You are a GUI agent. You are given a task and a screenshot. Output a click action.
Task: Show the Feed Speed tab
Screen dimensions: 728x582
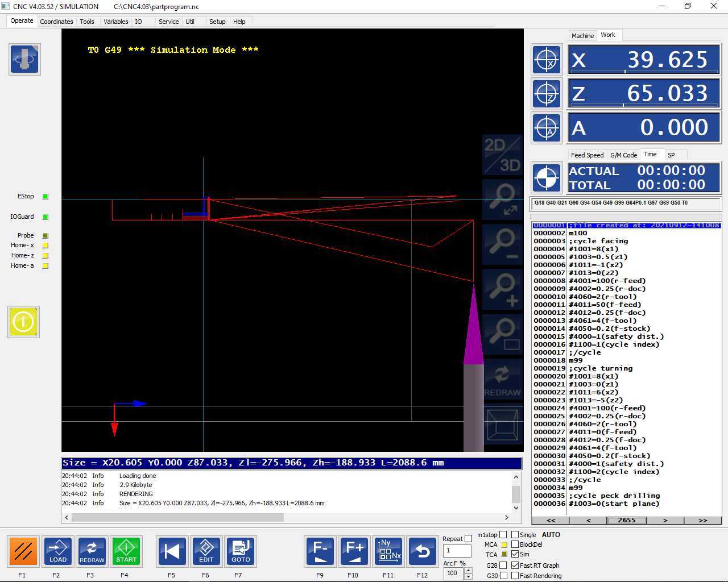tap(587, 155)
